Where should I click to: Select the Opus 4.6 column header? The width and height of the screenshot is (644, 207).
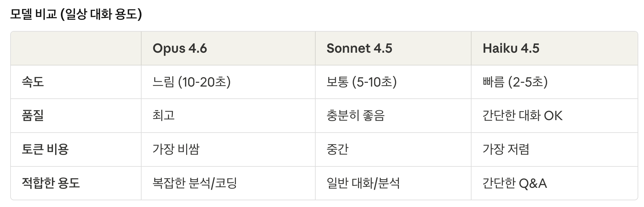[180, 49]
